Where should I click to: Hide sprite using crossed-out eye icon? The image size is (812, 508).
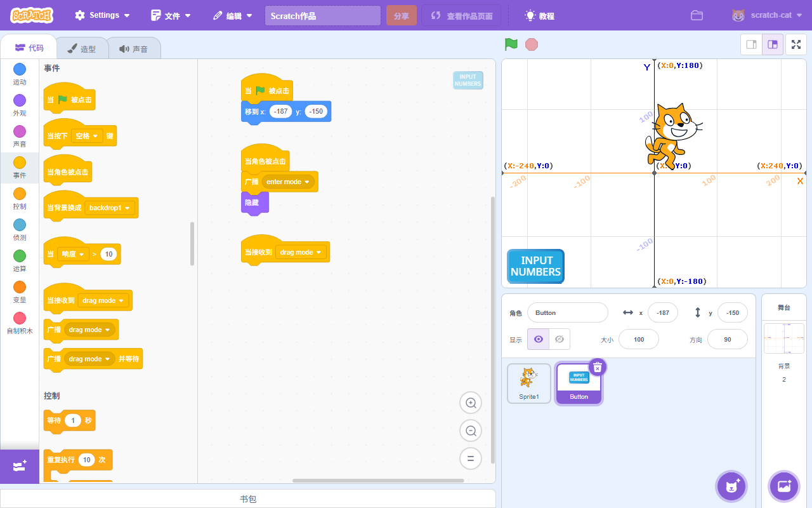[559, 339]
